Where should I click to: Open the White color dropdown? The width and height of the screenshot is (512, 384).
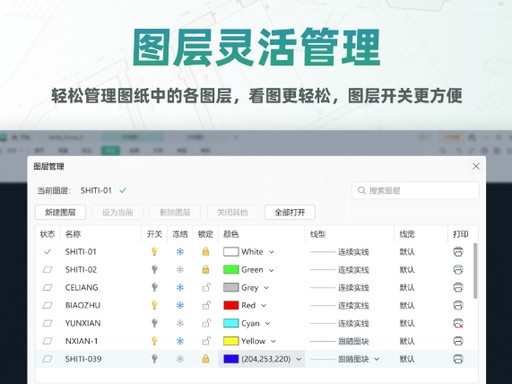coord(271,252)
